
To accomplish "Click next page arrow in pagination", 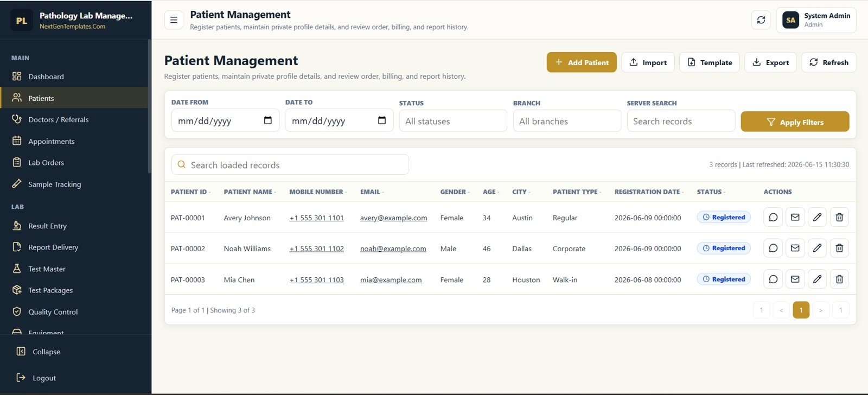I will [821, 310].
